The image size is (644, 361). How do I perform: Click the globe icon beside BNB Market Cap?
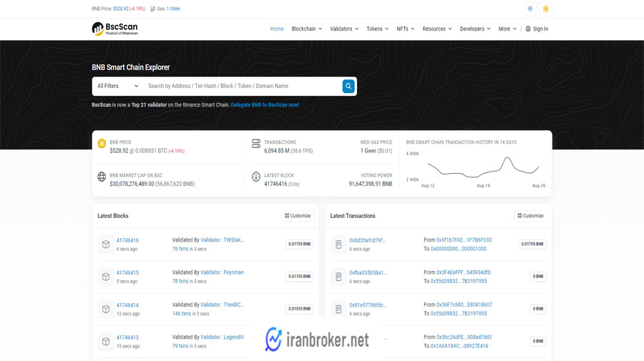[102, 177]
